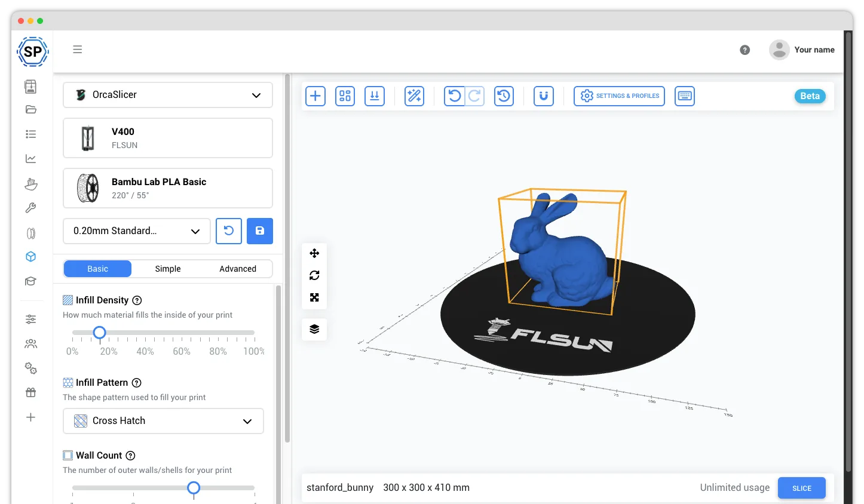864x504 pixels.
Task: Open the graduation cap icon in sidebar
Action: coord(31,281)
